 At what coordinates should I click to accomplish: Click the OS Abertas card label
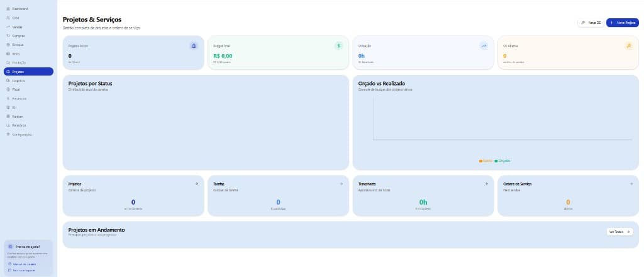pos(511,46)
